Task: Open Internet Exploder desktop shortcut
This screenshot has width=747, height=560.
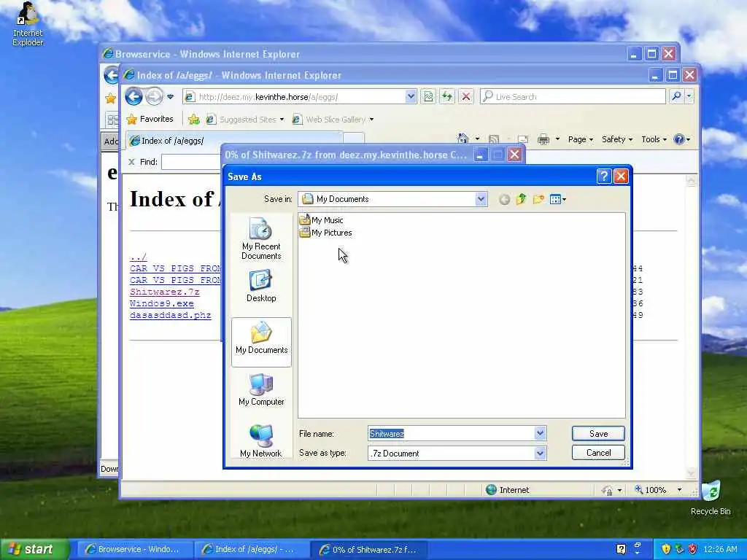Action: 28,24
